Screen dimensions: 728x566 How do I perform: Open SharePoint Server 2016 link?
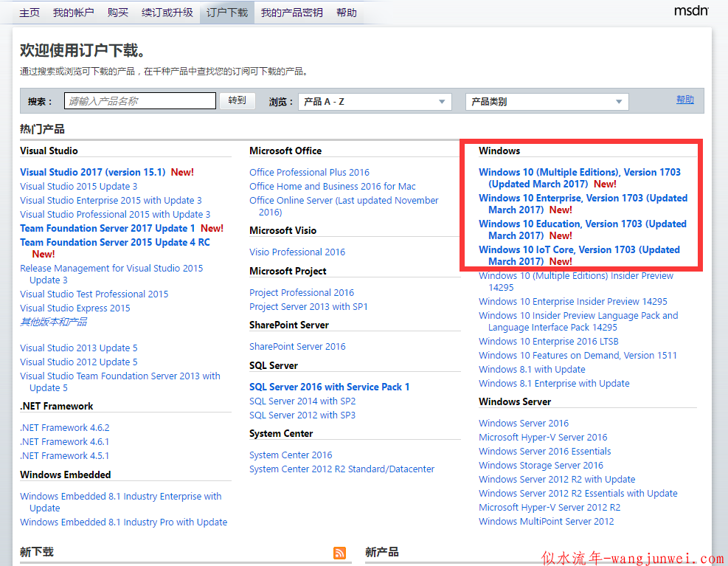297,347
